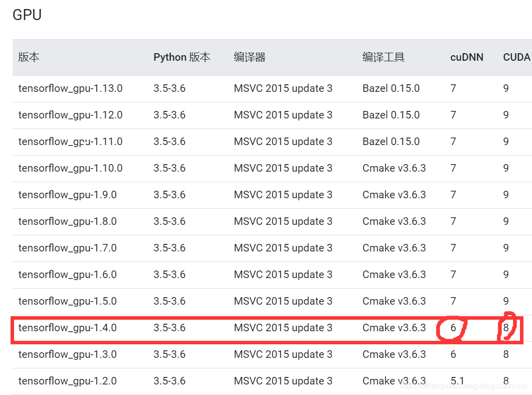
Task: Select tensorflow_gpu-1.5.0 version cell
Action: tap(67, 302)
